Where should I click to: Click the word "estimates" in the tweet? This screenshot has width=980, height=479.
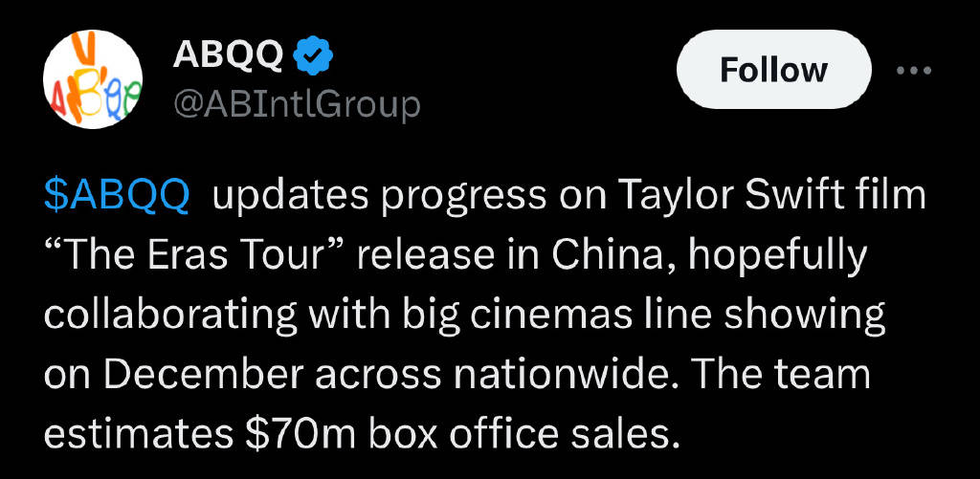pyautogui.click(x=136, y=433)
